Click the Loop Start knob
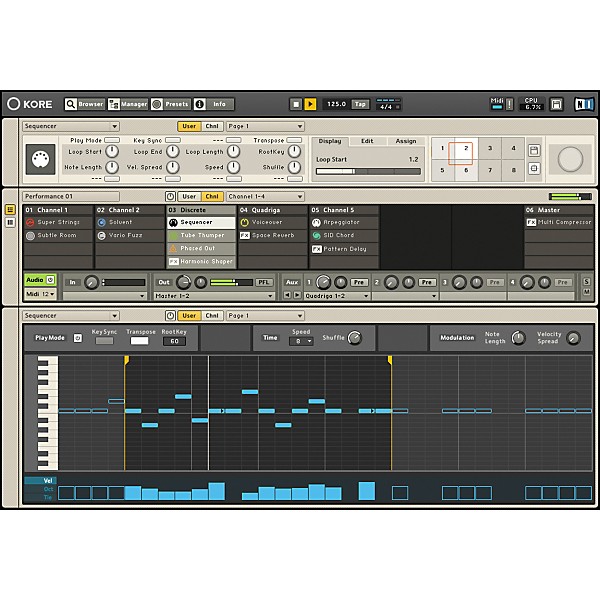Viewport: 600px width, 600px height. [112, 152]
